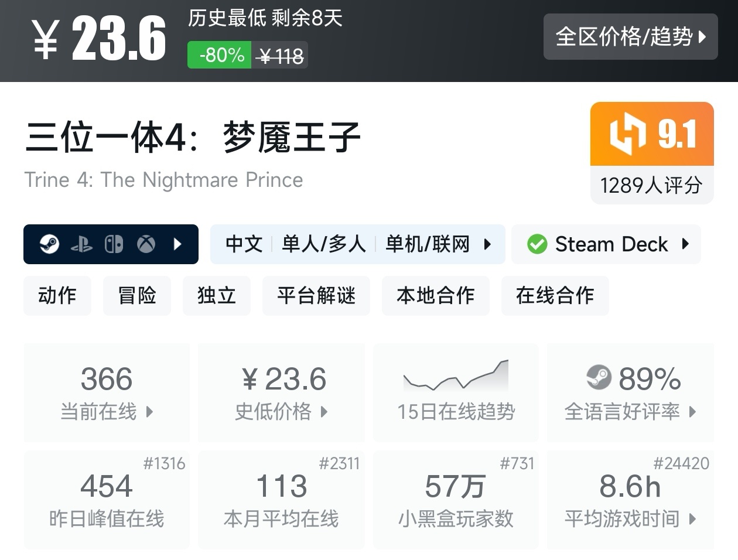
Task: Click the Nintendo Switch platform icon
Action: (114, 244)
